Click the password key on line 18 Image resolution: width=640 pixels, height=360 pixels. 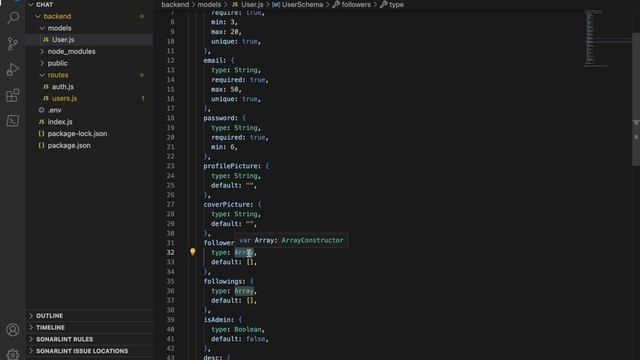[x=220, y=118]
